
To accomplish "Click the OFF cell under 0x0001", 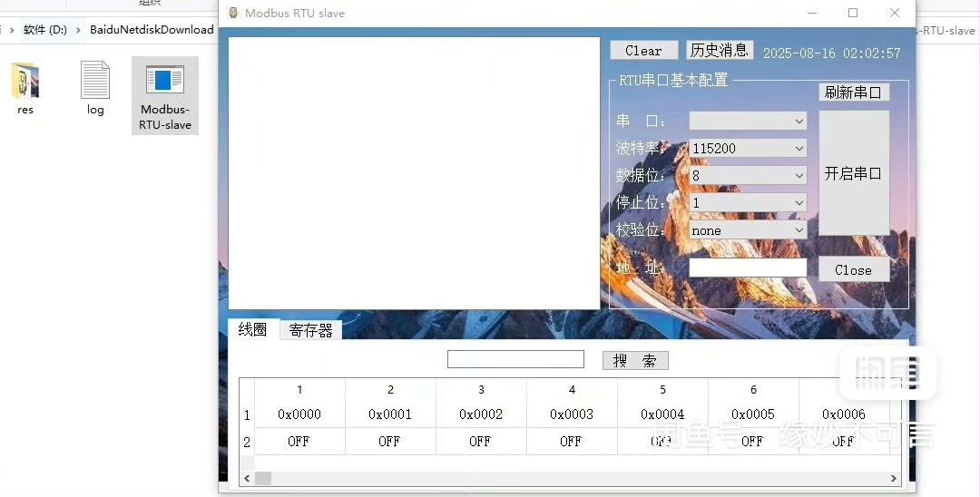I will [x=390, y=442].
